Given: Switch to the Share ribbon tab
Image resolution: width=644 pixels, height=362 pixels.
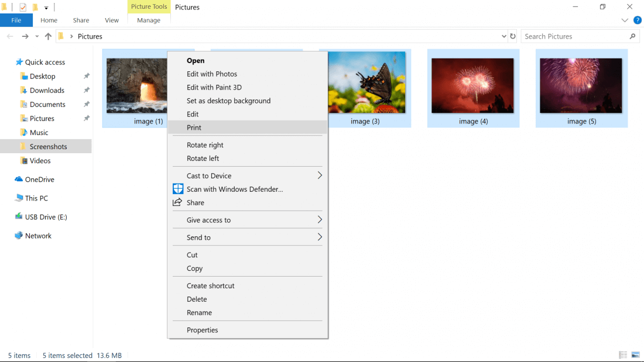Looking at the screenshot, I should coord(81,20).
